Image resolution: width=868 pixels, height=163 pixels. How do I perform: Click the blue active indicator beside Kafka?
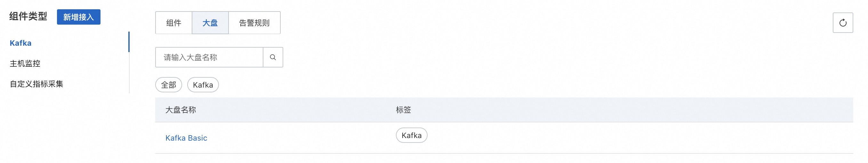(129, 42)
